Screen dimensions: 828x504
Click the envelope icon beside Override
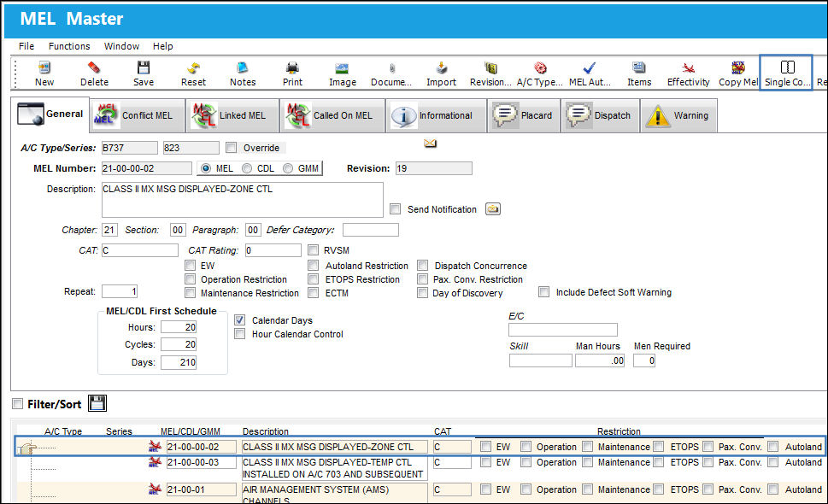coord(431,144)
